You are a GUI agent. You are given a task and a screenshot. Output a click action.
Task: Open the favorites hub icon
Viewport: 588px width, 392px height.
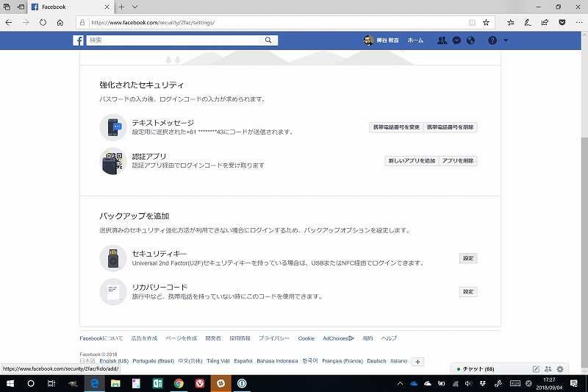pyautogui.click(x=511, y=23)
